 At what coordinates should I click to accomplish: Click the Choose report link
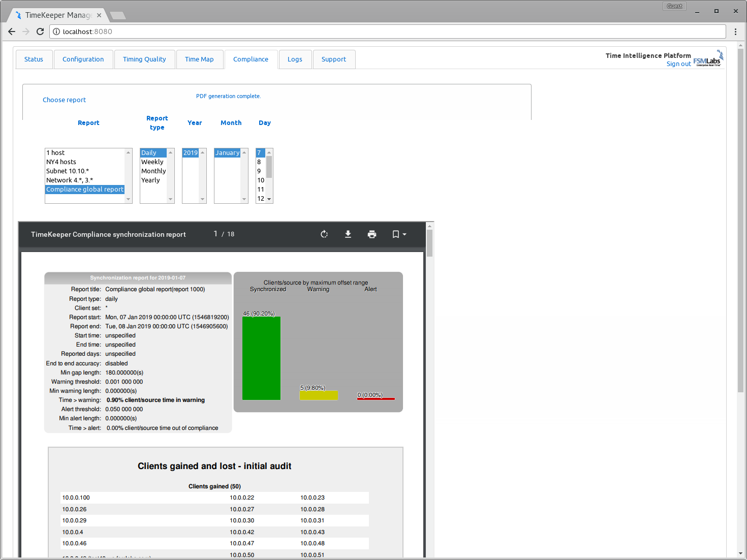[x=64, y=100]
